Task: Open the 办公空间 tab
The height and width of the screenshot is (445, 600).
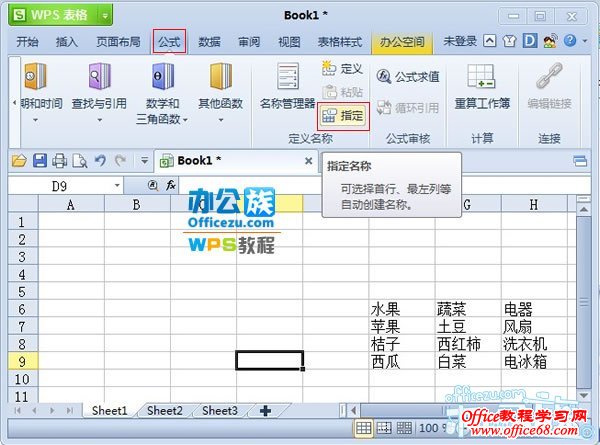Action: 402,41
